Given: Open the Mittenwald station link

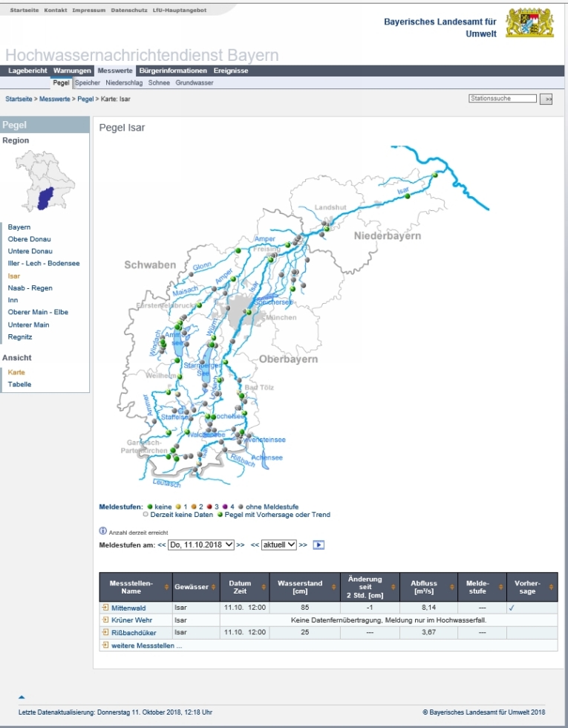Looking at the screenshot, I should pos(128,608).
